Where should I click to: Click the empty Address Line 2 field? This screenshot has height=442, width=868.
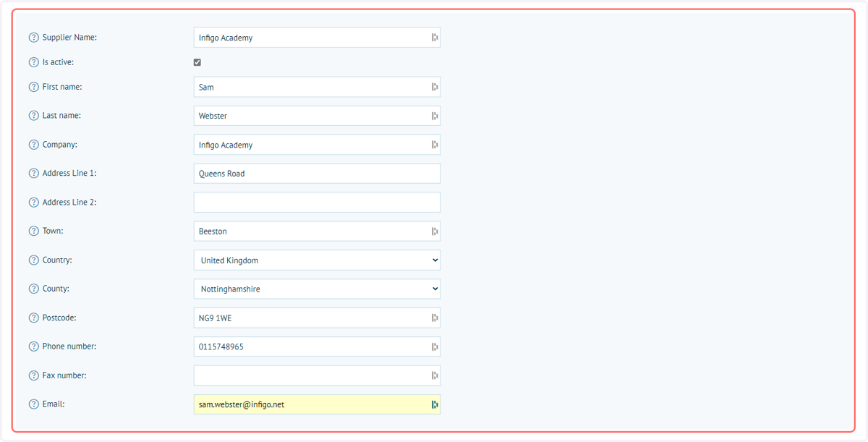317,203
